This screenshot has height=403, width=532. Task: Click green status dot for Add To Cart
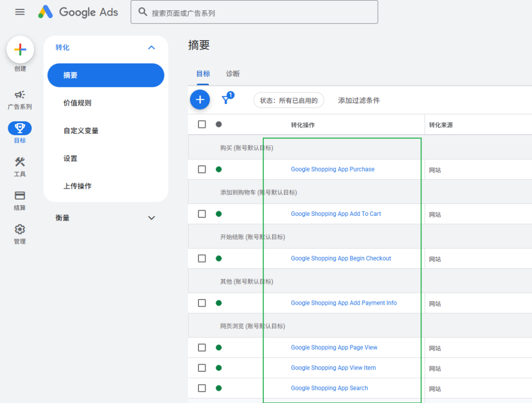coord(219,214)
